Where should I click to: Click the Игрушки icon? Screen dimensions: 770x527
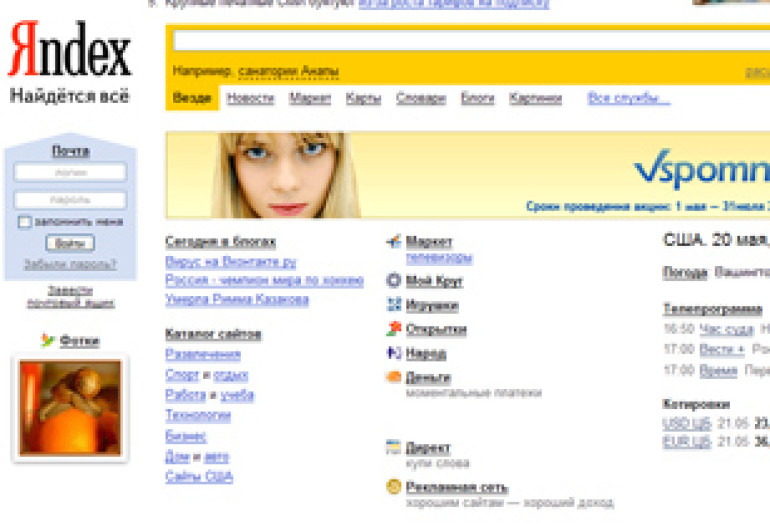(x=393, y=305)
